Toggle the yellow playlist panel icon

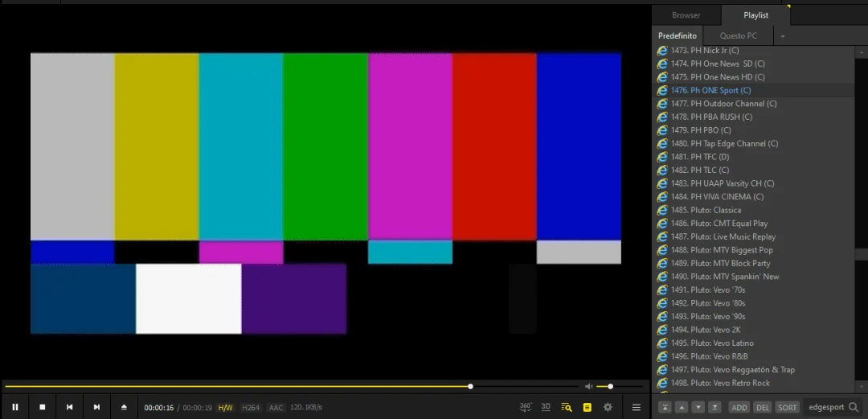point(588,408)
